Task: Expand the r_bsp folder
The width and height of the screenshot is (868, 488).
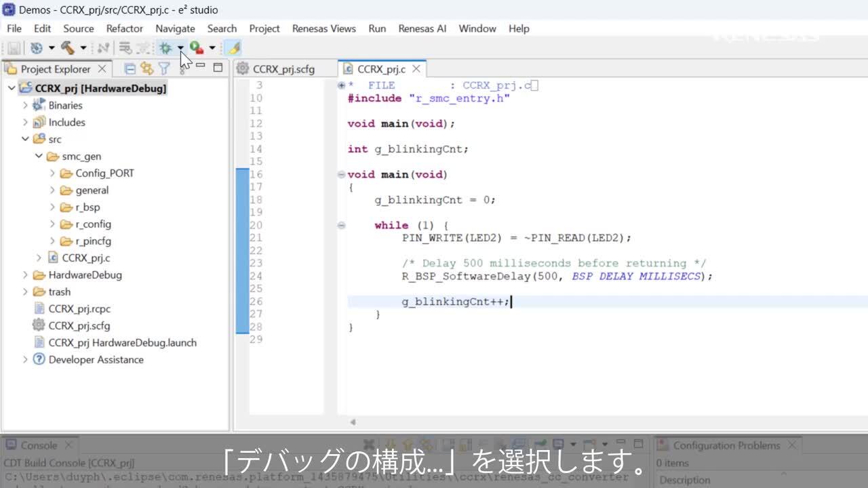Action: 52,207
